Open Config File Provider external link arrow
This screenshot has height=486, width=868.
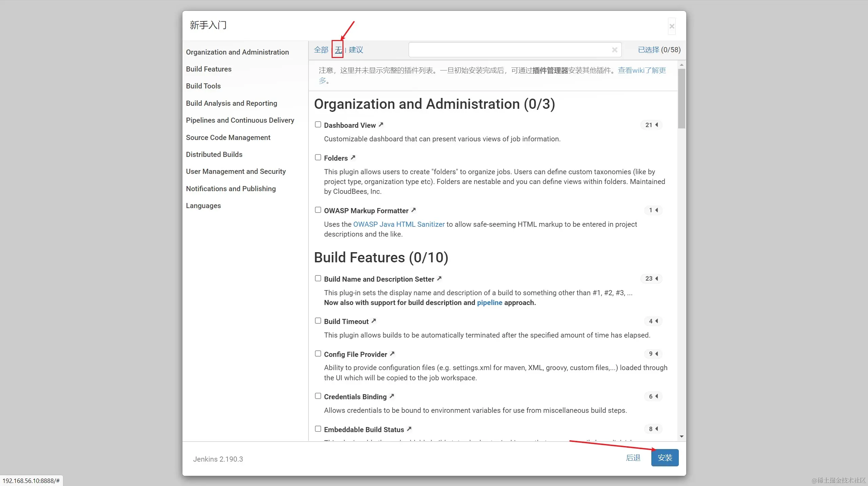click(x=392, y=354)
